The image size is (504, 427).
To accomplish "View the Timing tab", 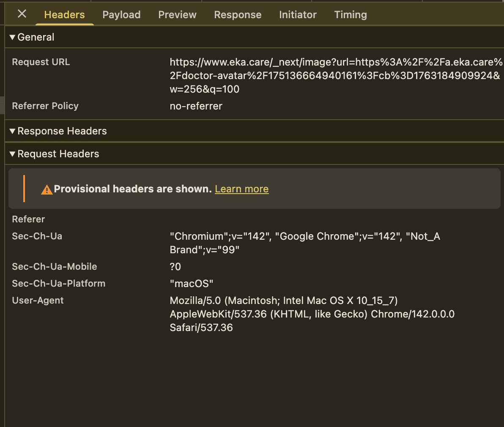I will pyautogui.click(x=350, y=15).
